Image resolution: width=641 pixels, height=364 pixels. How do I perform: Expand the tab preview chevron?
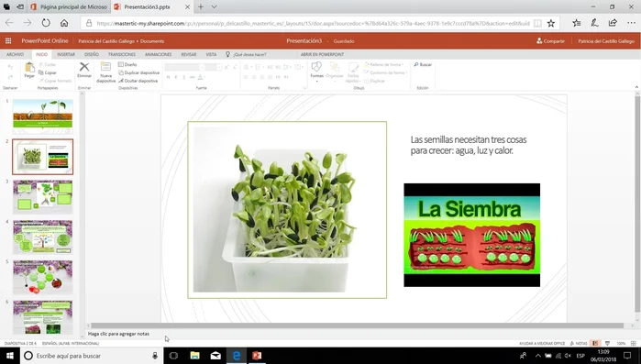click(214, 7)
